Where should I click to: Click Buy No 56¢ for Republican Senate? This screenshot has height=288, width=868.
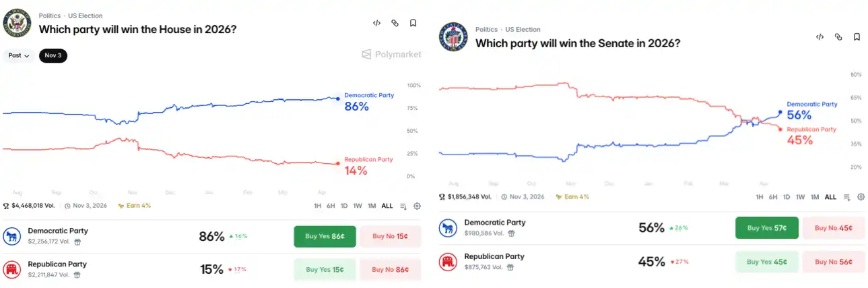pyautogui.click(x=834, y=262)
